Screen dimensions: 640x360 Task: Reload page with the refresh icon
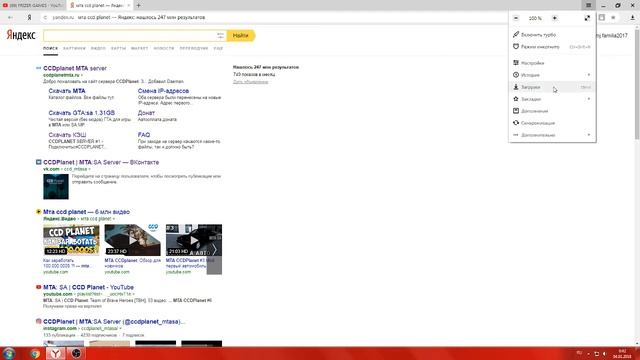(x=45, y=18)
